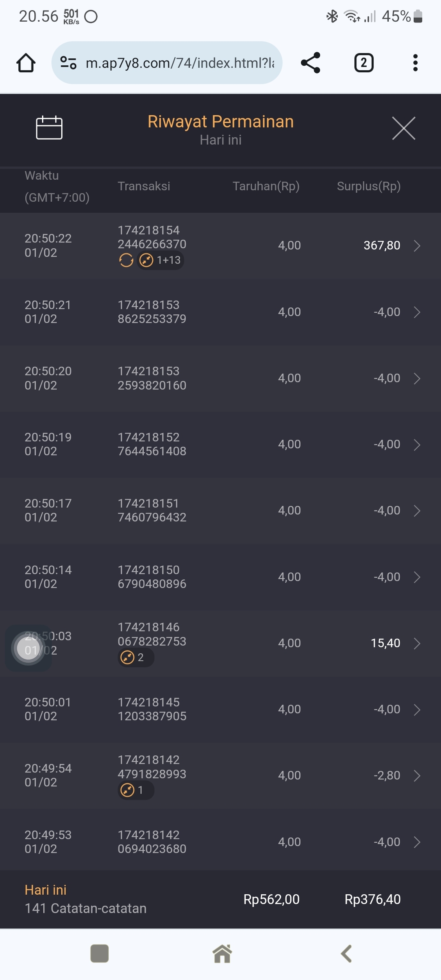The width and height of the screenshot is (441, 980).
Task: Open the tab switcher showing 2 tabs
Action: click(x=363, y=63)
